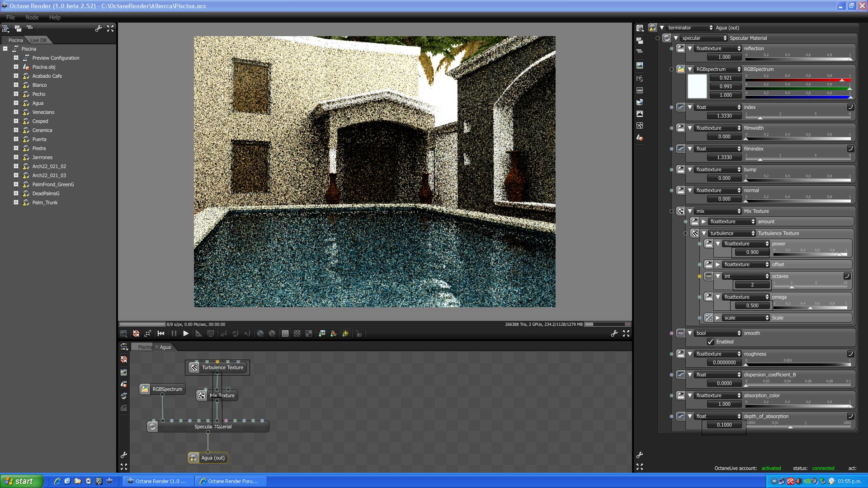
Task: Click the wrench icon in the outliner header
Action: [x=98, y=28]
